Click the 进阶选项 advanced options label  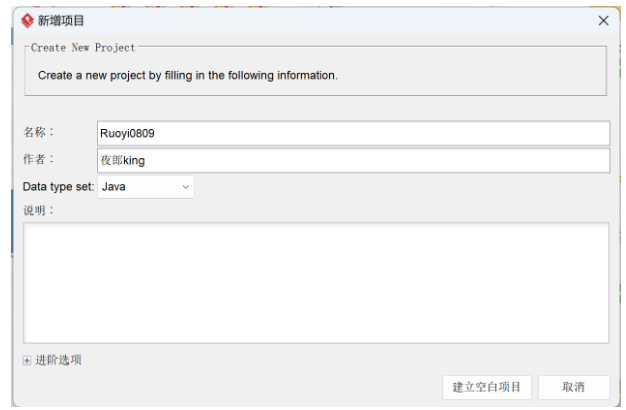coord(58,361)
